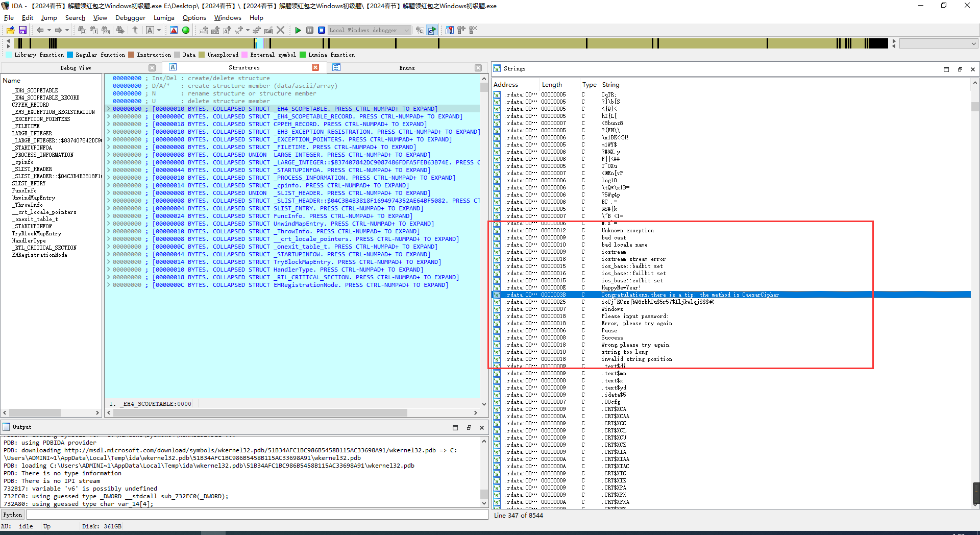The width and height of the screenshot is (980, 535).
Task: Start the debugger process with play button
Action: (298, 30)
